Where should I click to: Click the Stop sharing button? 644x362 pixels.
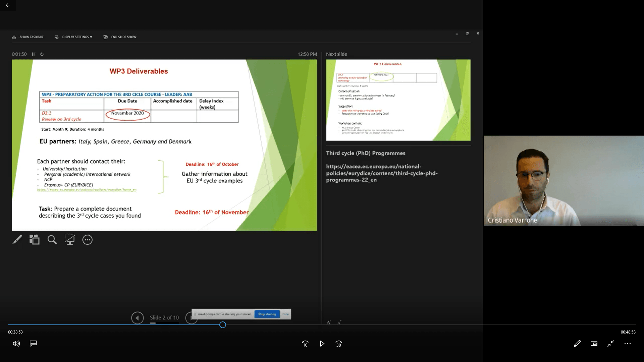(267, 314)
